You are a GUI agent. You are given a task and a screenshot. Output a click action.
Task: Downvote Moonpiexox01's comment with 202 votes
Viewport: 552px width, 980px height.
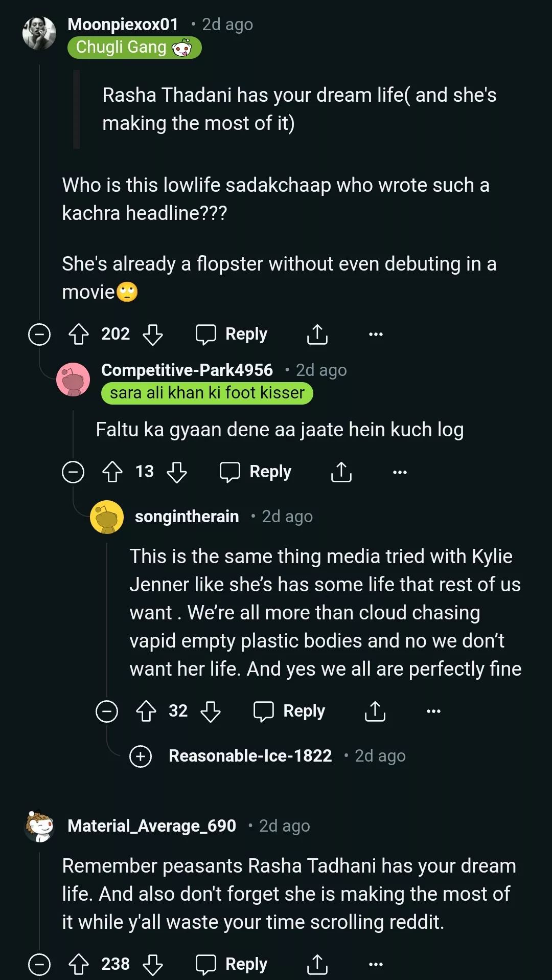coord(152,335)
